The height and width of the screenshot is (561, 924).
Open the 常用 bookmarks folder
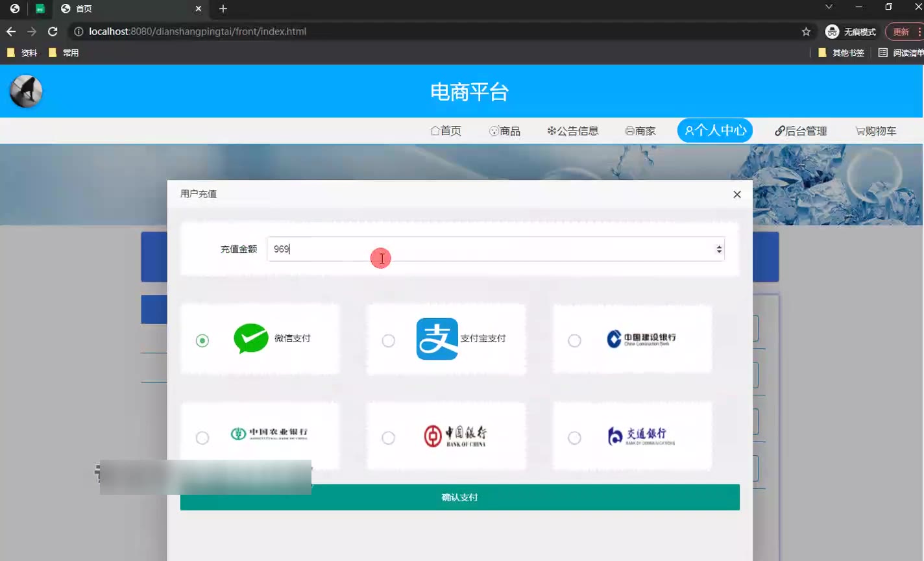pyautogui.click(x=64, y=53)
